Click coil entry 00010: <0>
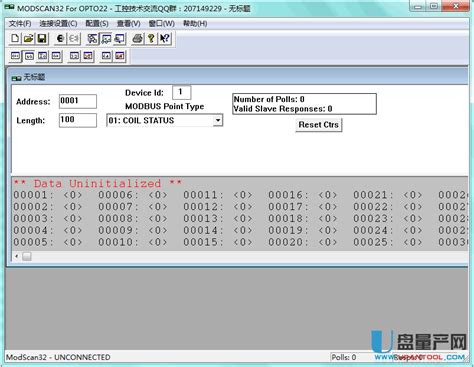Viewport: 474px width, 367px height. click(133, 242)
